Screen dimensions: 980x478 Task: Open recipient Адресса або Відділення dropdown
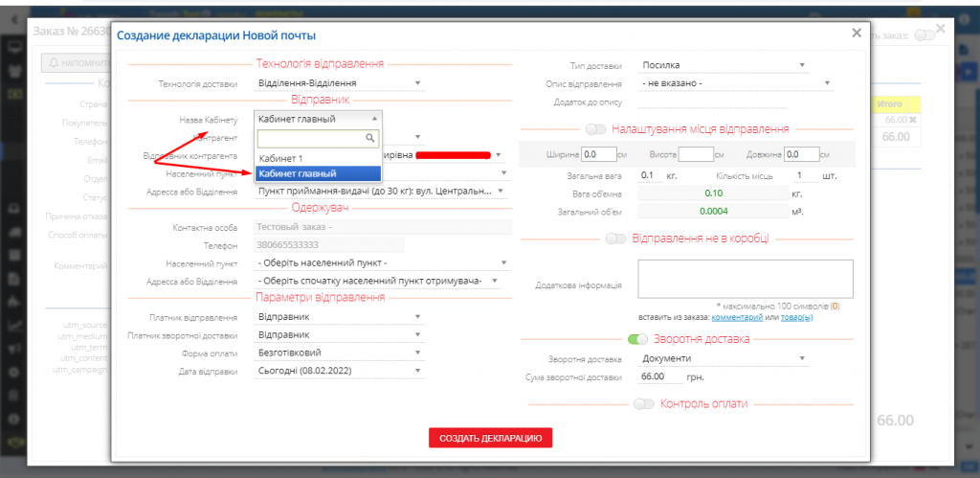(x=378, y=282)
